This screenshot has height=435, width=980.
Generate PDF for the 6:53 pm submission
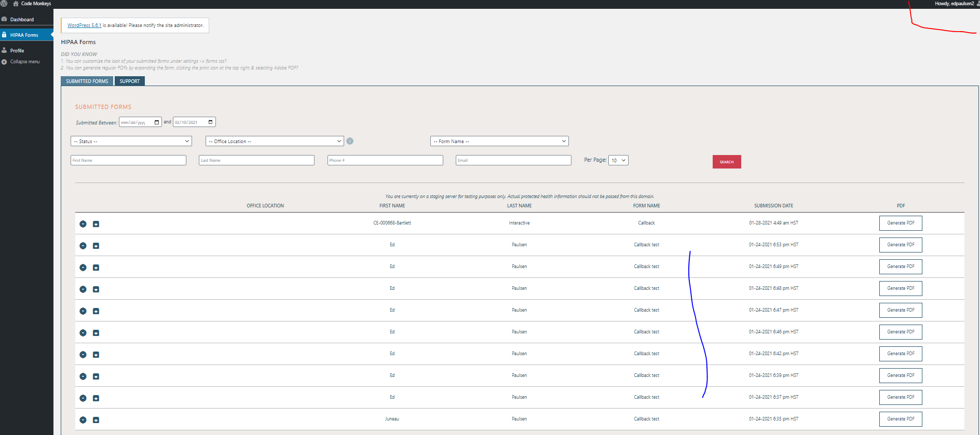[x=901, y=245]
